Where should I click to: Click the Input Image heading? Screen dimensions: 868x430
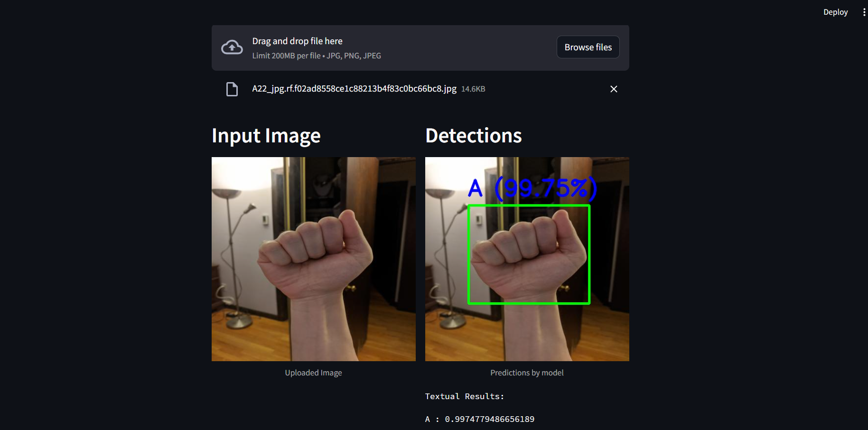(266, 136)
